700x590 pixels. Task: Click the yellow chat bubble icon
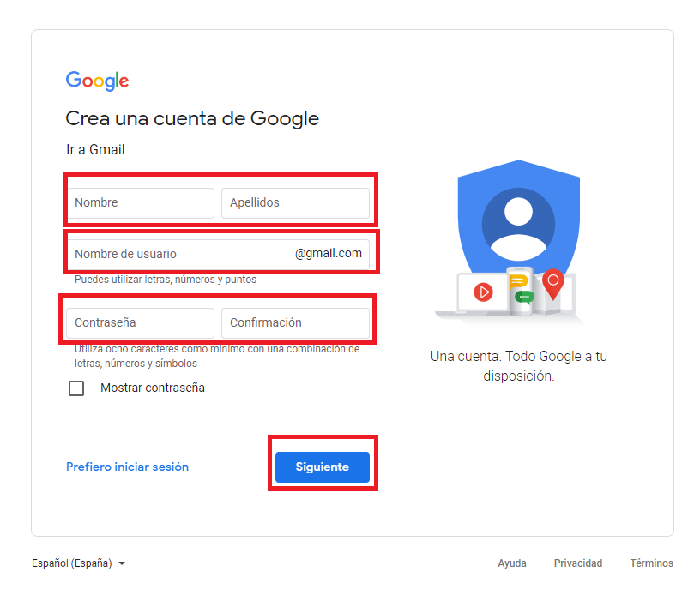(518, 281)
